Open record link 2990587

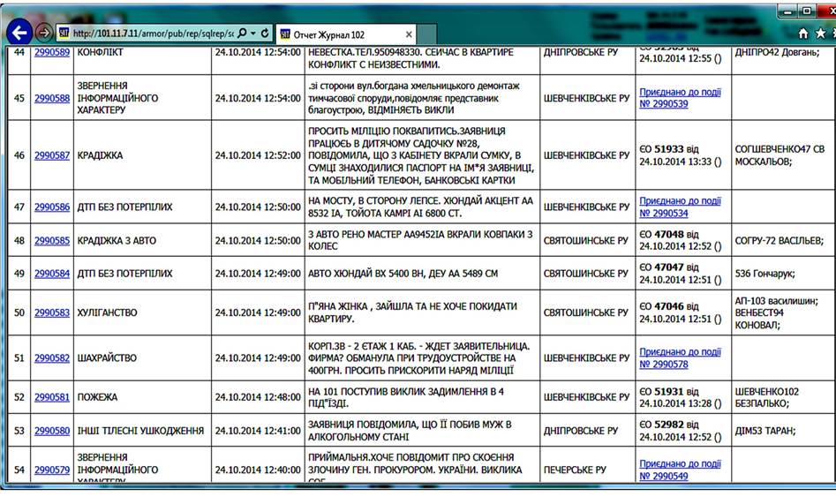(52, 155)
